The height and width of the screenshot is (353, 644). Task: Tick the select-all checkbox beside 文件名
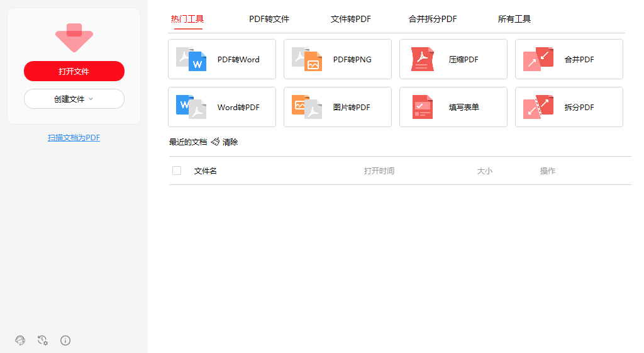(177, 171)
